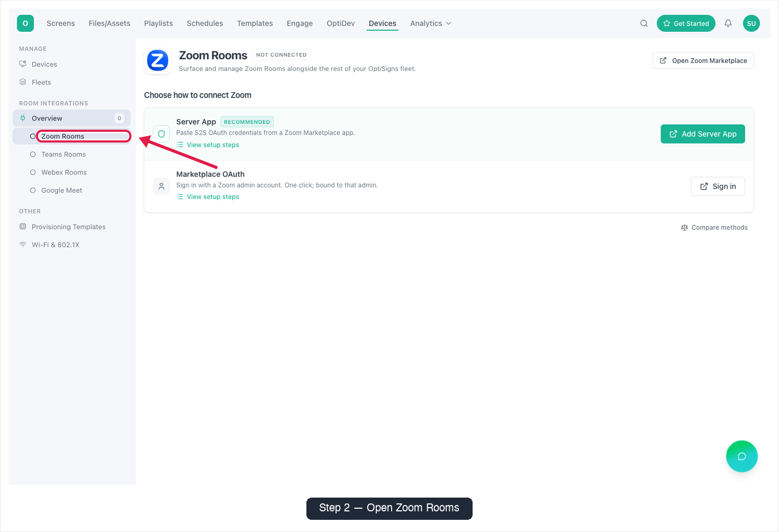The width and height of the screenshot is (779, 532).
Task: Switch to Playlists tab
Action: 159,23
